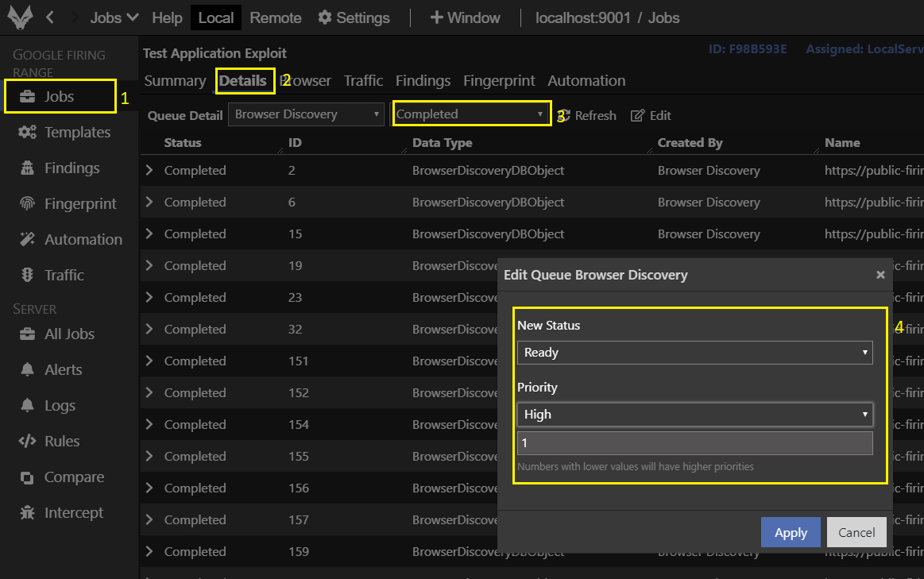Open Traffic via traffic light icon
This screenshot has height=579, width=924.
point(27,276)
